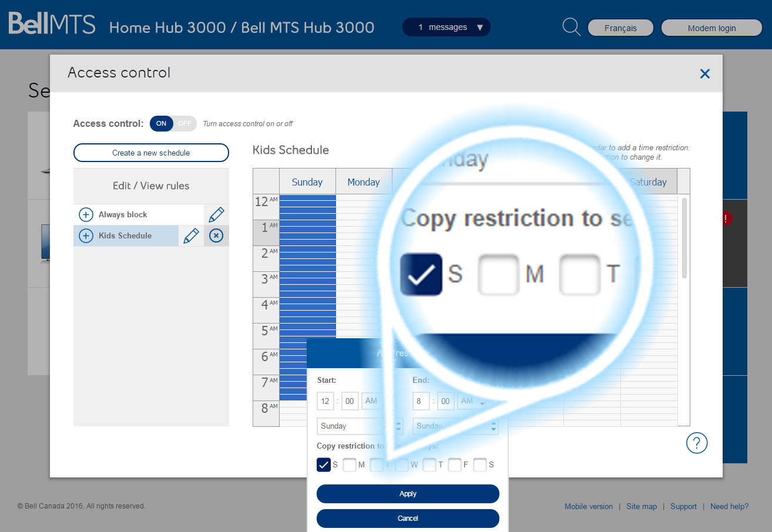Uncheck the checked Sunday S checkbox

click(x=324, y=465)
